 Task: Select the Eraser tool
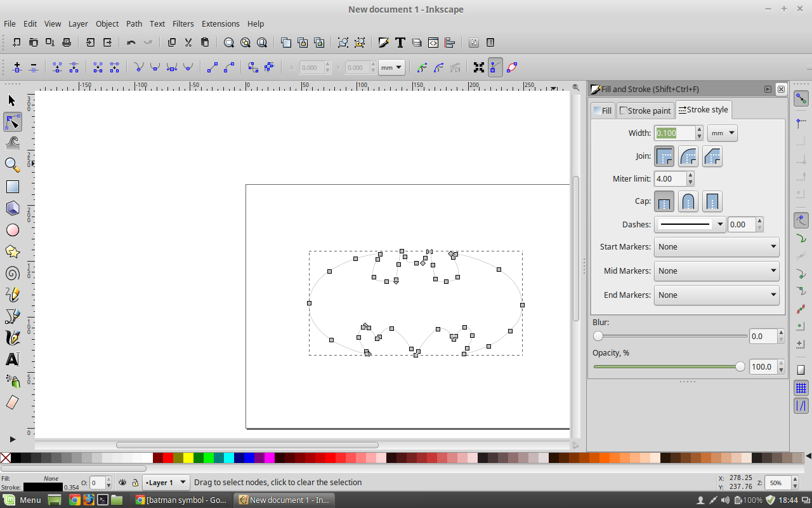[x=12, y=403]
